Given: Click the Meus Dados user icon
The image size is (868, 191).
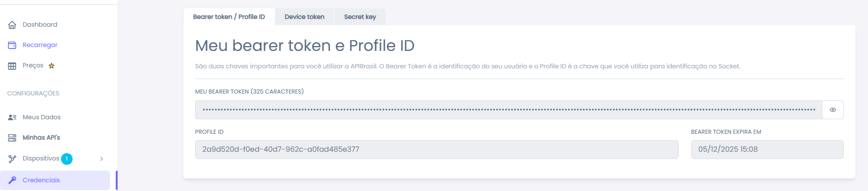Looking at the screenshot, I should pyautogui.click(x=12, y=117).
